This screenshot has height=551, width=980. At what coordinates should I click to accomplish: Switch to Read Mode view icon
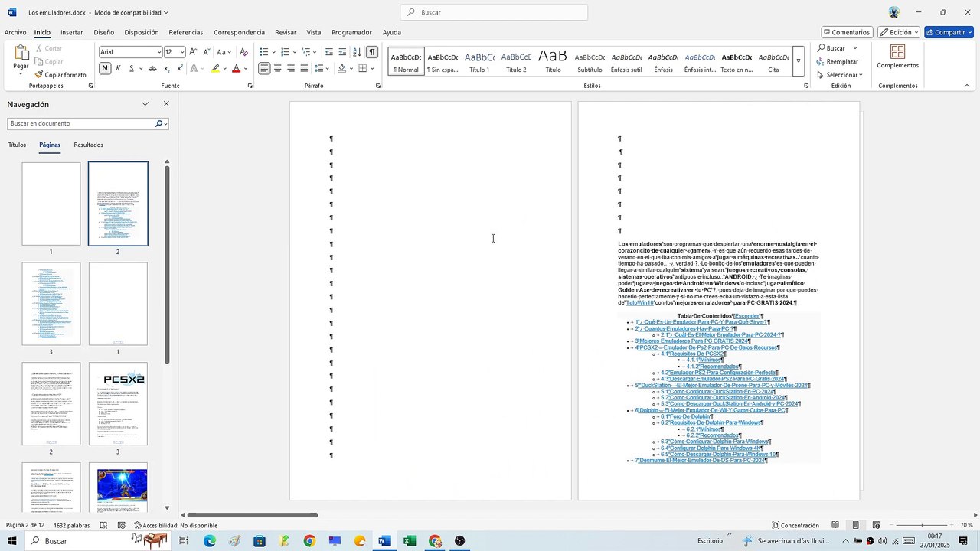[835, 525]
